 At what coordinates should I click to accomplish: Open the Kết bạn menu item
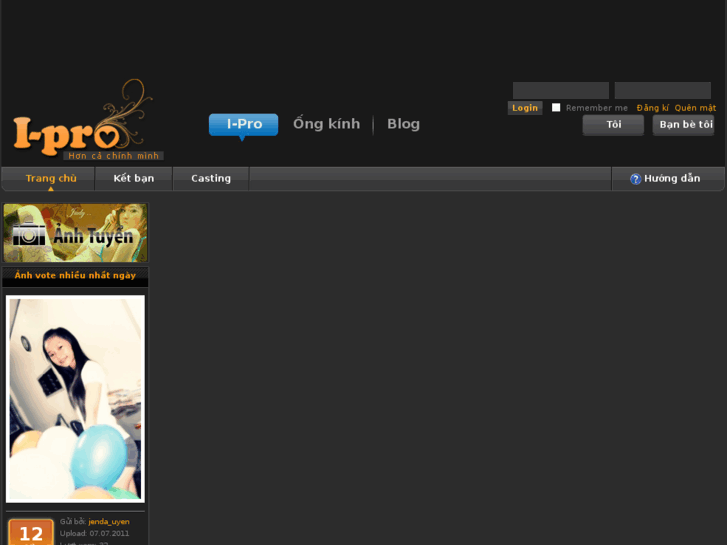pos(134,179)
